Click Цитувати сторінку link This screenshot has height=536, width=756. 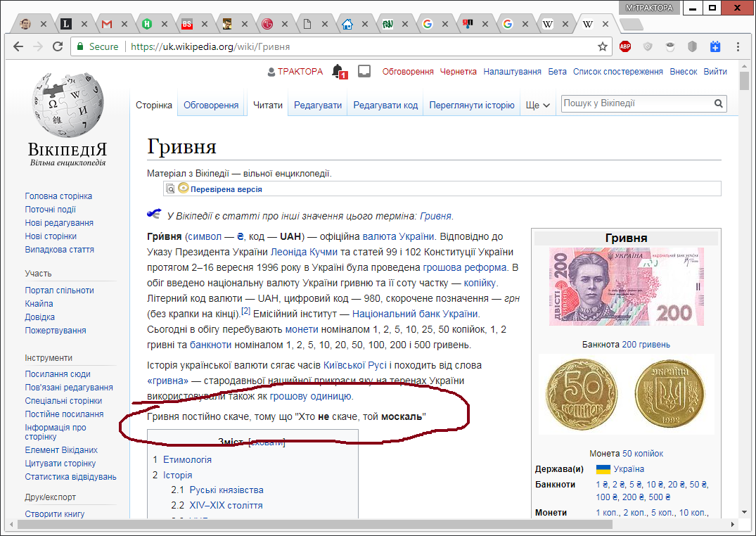click(60, 463)
